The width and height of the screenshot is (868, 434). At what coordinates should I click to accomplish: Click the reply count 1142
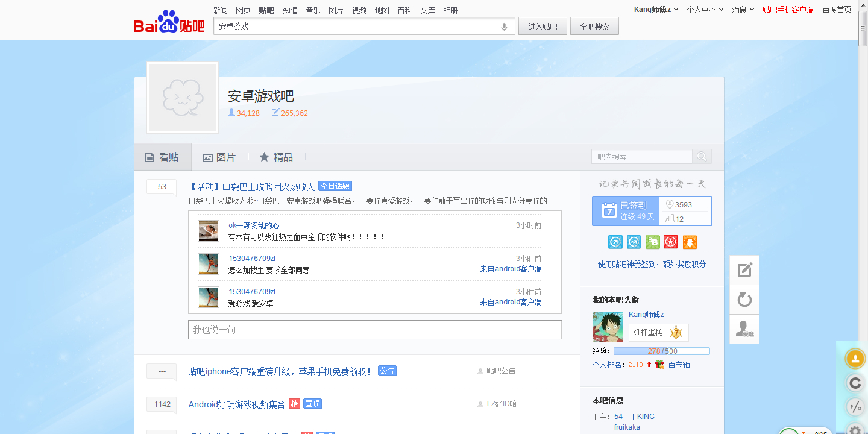click(x=162, y=404)
